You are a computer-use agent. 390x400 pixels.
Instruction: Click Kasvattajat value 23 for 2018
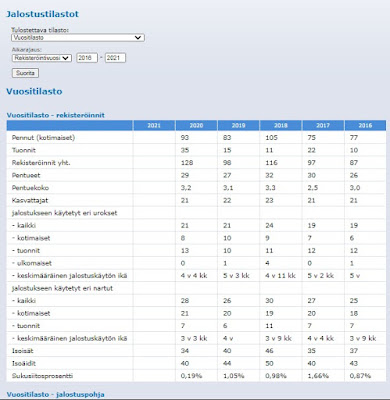point(269,201)
